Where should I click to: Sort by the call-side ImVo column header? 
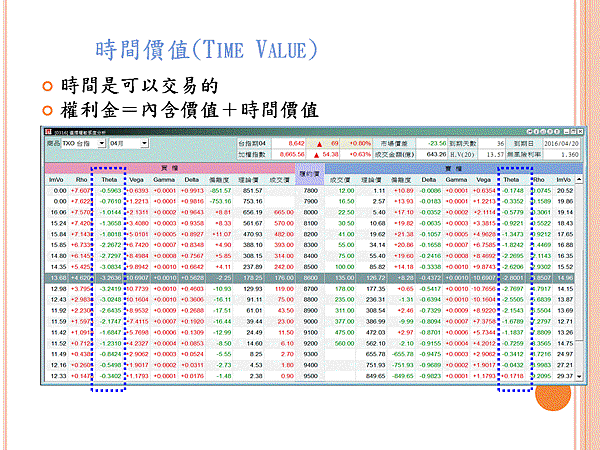click(x=56, y=179)
